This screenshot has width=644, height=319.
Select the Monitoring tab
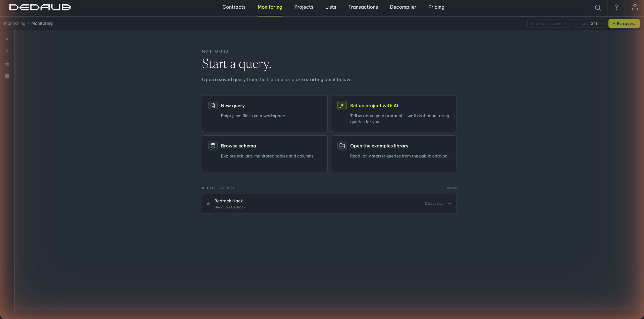click(270, 7)
